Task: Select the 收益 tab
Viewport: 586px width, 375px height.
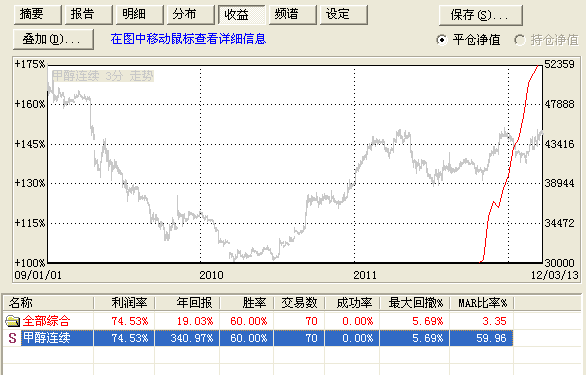Action: pyautogui.click(x=242, y=15)
